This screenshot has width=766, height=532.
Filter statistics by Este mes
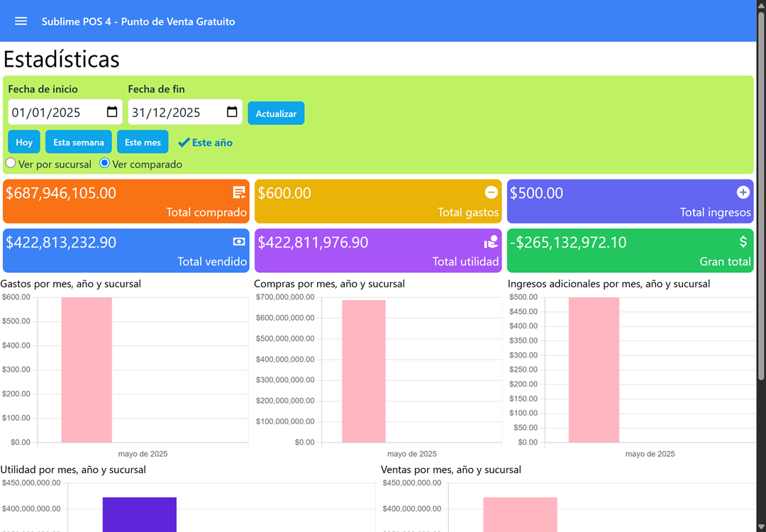click(143, 142)
